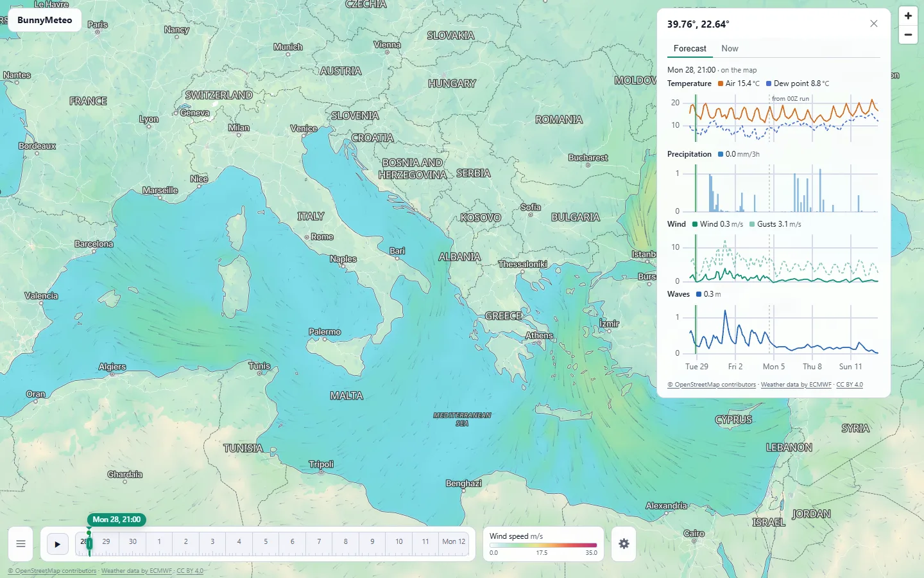Click the Air 15.4 °C legend entry

pyautogui.click(x=739, y=83)
